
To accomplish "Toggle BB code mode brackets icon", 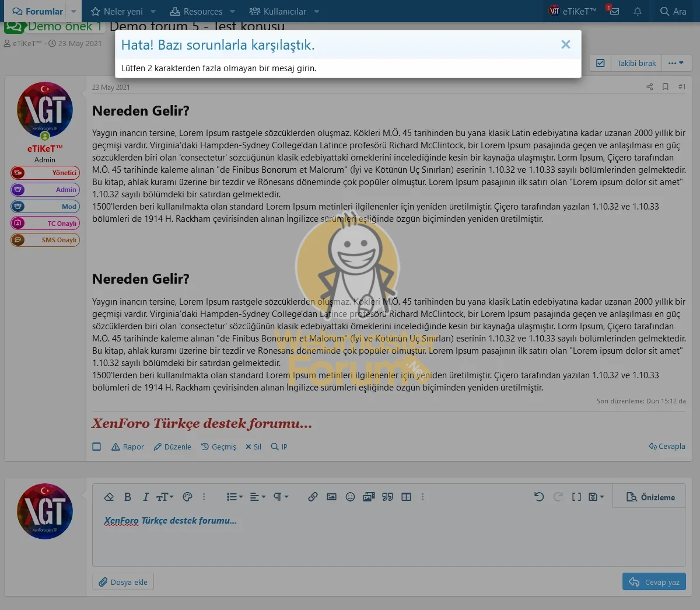I will [576, 497].
